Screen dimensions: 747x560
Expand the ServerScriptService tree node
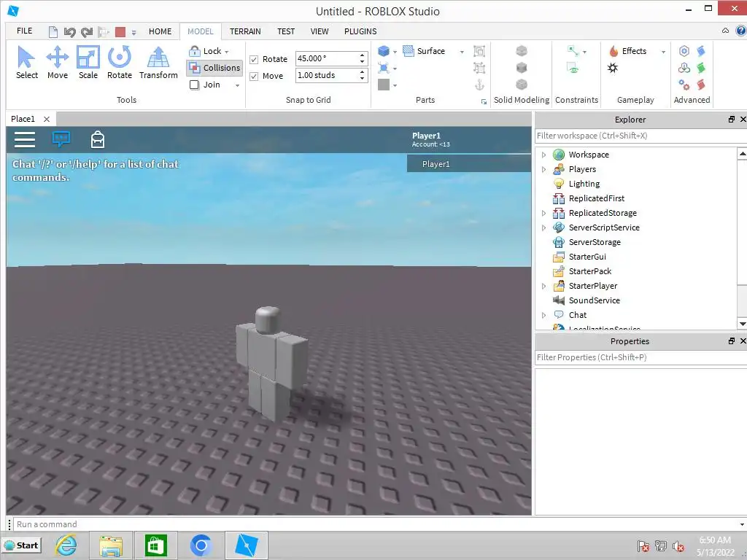coord(543,227)
